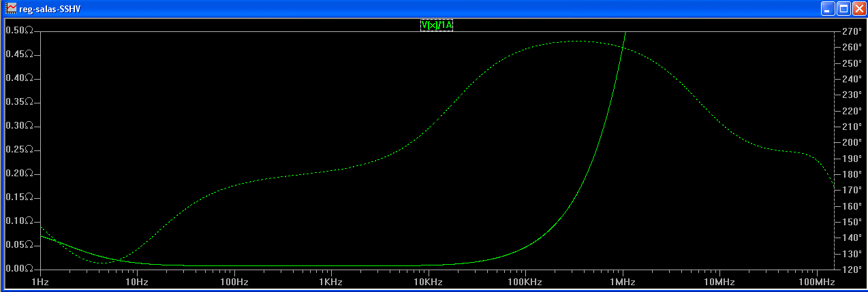This screenshot has height=292, width=868.
Task: Click the 0.10Ω left axis label
Action: click(x=19, y=221)
